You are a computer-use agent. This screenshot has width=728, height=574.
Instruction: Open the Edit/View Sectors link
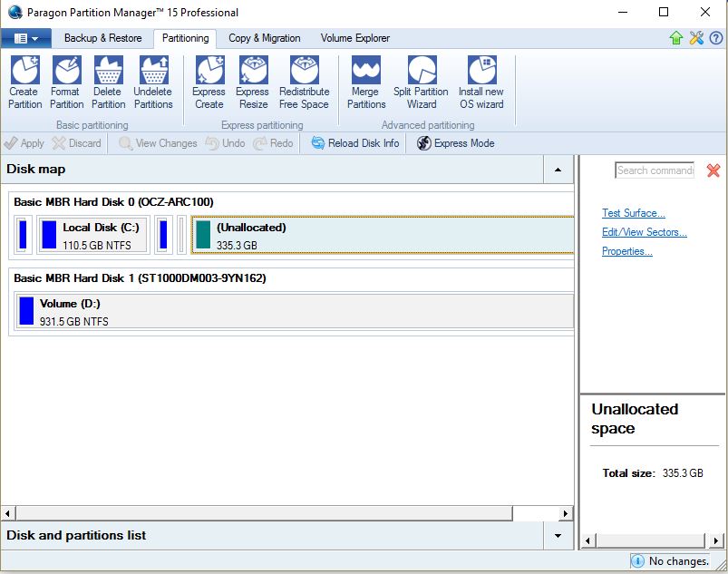coord(644,232)
